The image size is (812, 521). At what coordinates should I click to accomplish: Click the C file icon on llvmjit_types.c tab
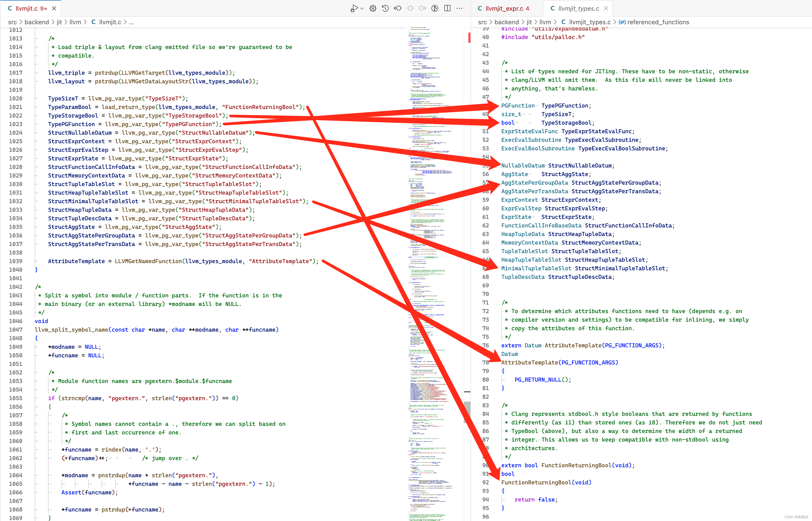[x=553, y=9]
